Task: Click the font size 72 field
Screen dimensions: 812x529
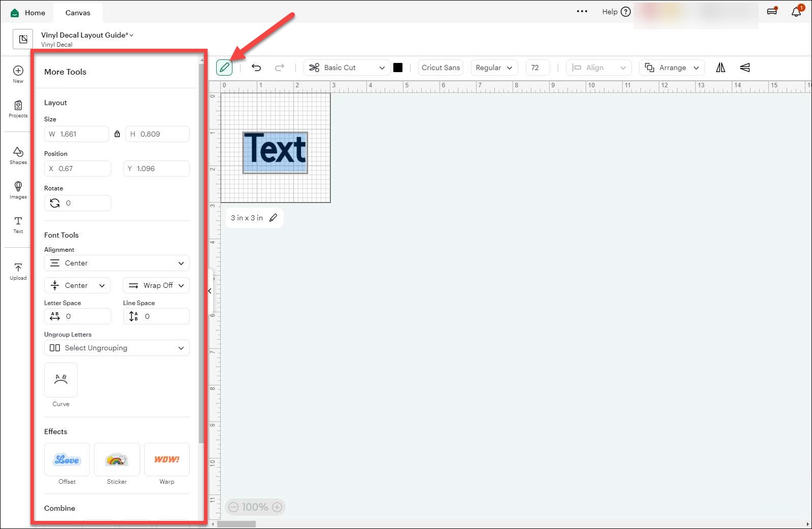Action: [537, 68]
